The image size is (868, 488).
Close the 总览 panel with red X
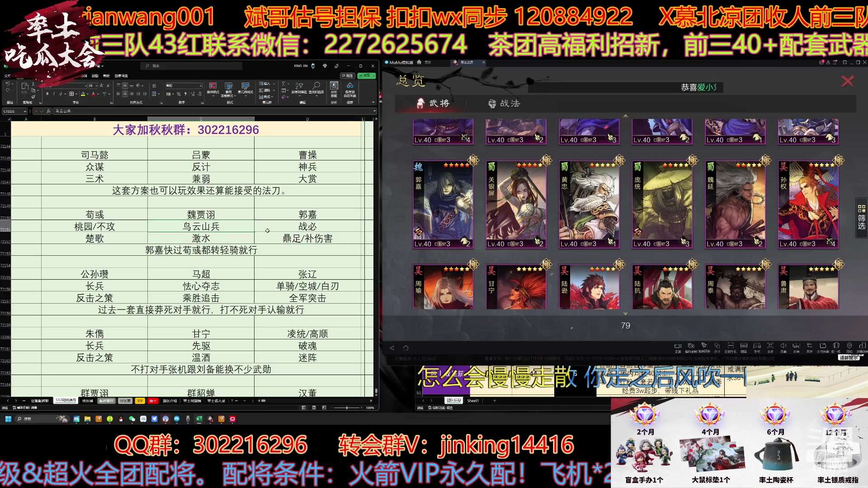(847, 81)
